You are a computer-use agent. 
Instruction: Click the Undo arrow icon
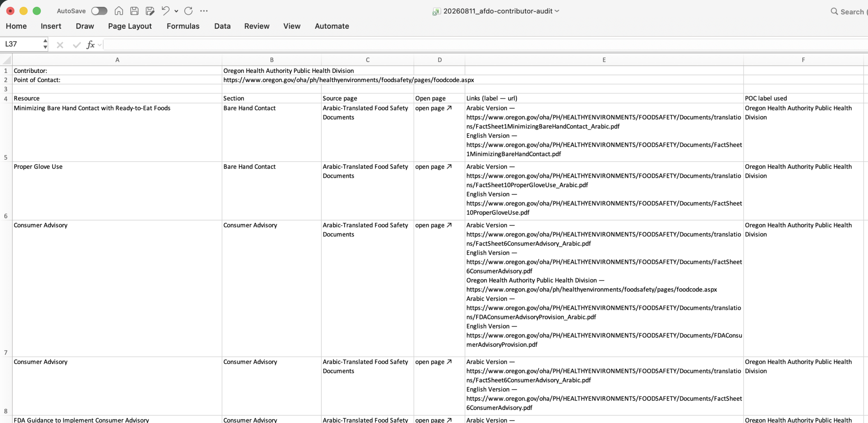pos(165,11)
